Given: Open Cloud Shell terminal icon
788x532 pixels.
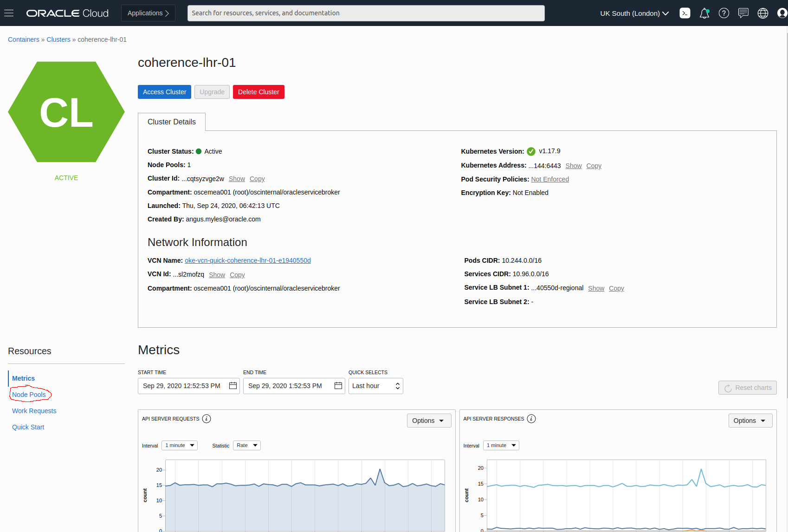Looking at the screenshot, I should [685, 13].
